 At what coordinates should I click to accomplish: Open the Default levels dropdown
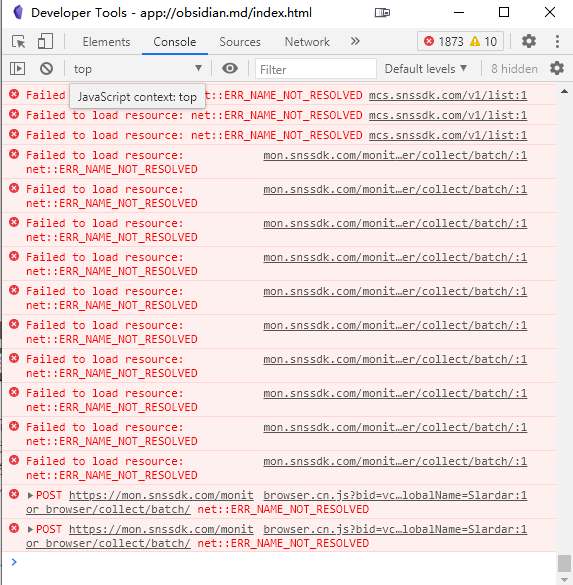coord(426,69)
